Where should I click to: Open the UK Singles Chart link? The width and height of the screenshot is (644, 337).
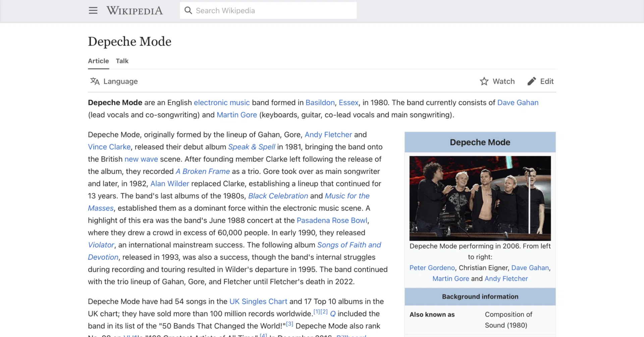coord(258,301)
